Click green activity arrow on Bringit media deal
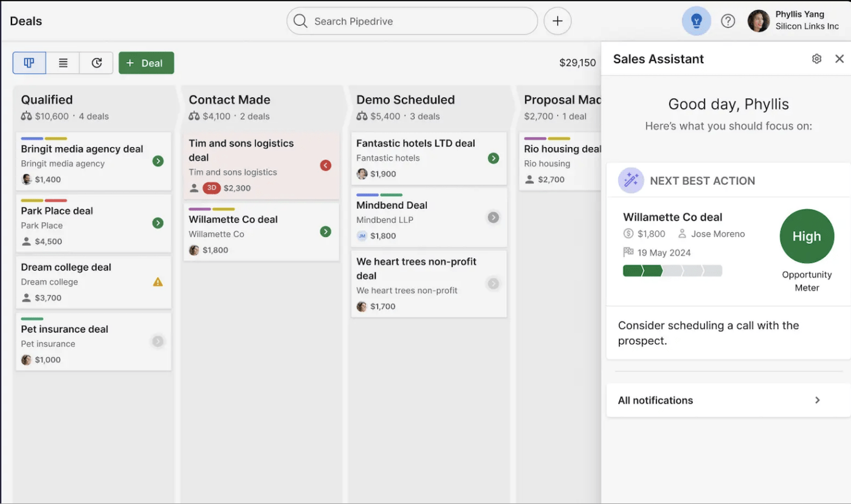 click(158, 161)
